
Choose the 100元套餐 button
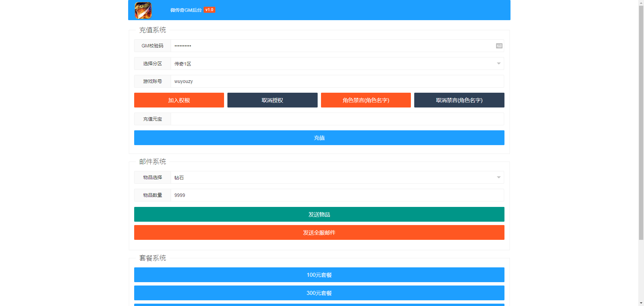319,275
